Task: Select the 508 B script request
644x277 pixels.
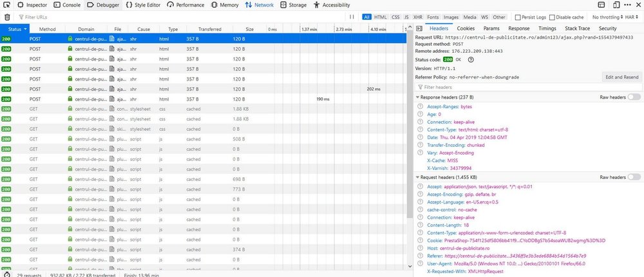Action: pos(204,139)
